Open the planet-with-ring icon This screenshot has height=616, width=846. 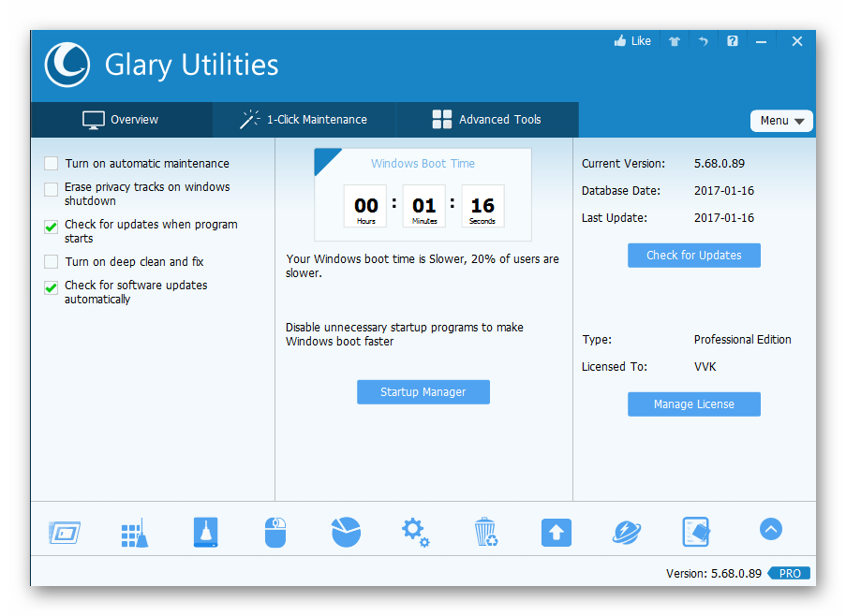627,533
